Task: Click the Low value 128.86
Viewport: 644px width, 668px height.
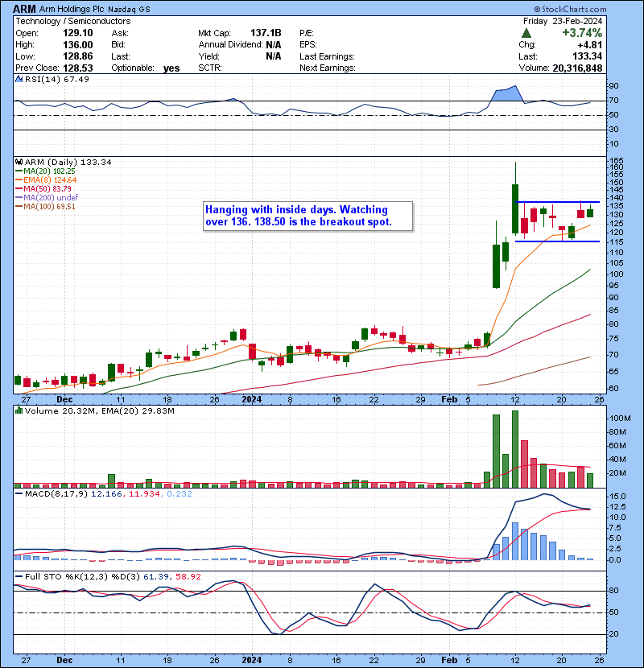Action: pyautogui.click(x=77, y=56)
